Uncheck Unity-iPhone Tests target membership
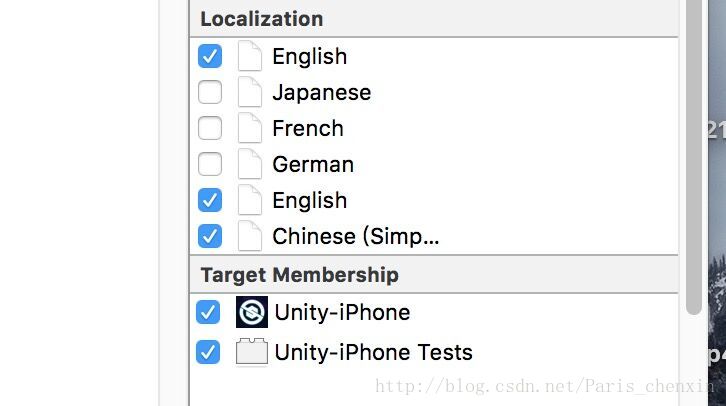 208,353
